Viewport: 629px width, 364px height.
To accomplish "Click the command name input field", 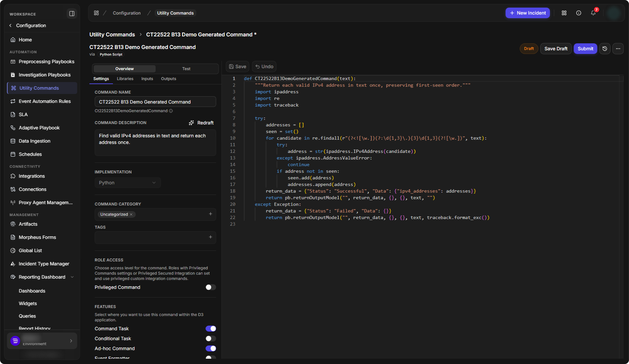I will point(155,102).
